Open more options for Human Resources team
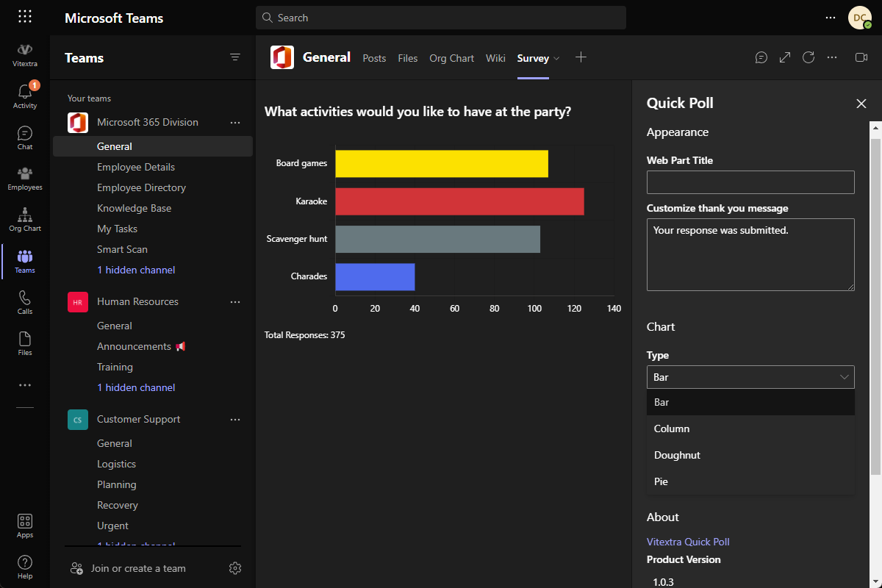 (235, 302)
